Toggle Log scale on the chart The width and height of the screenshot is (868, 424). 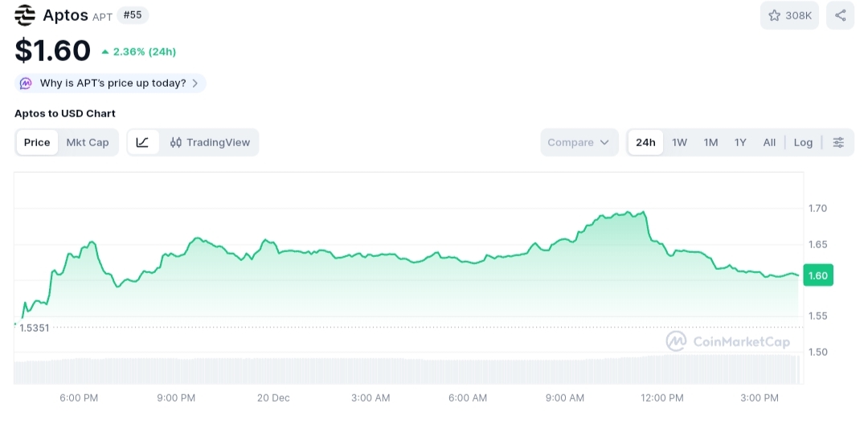803,143
